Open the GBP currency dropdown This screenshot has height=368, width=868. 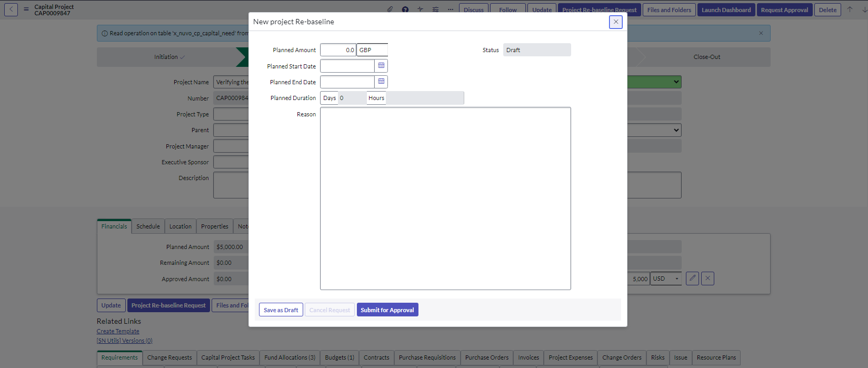(x=372, y=50)
